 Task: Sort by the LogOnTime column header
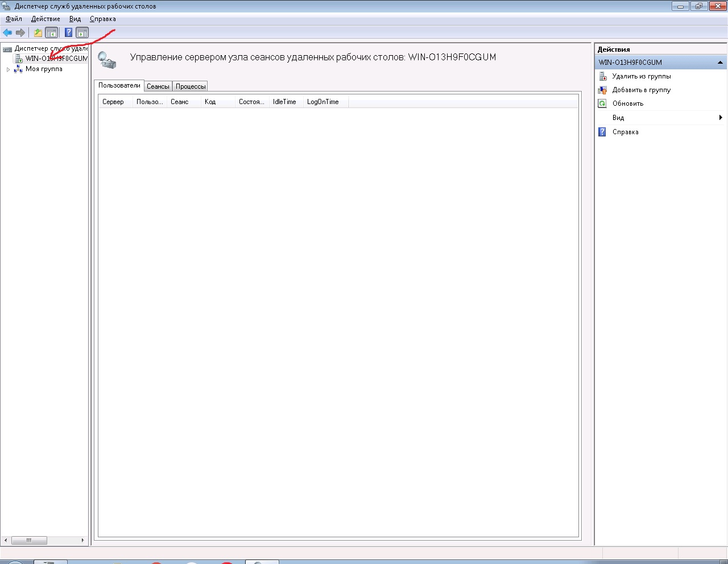pyautogui.click(x=326, y=102)
